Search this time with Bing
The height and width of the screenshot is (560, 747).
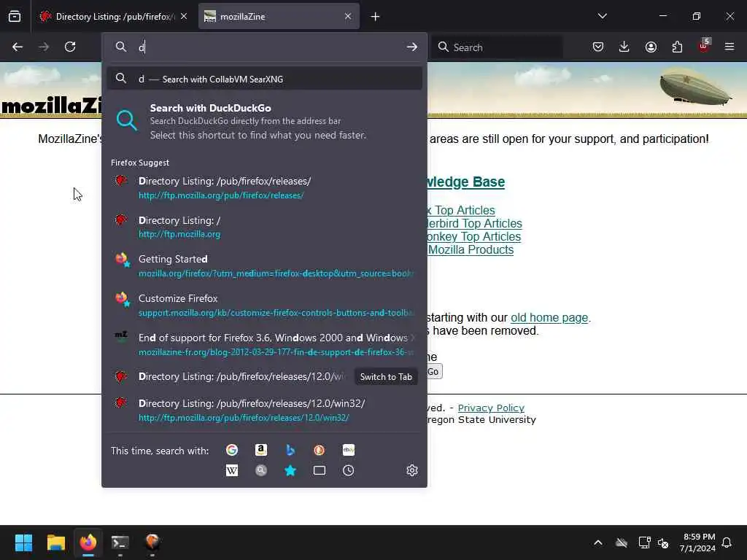290,450
